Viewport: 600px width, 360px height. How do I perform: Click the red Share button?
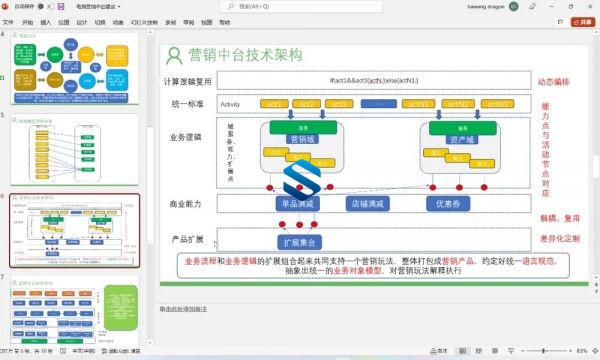[583, 22]
